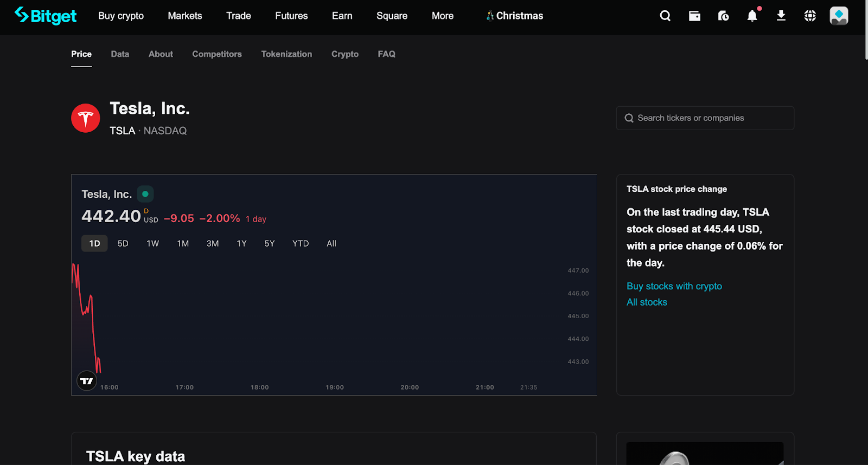Switch to the Competitors tab
Viewport: 868px width, 465px height.
tap(217, 54)
